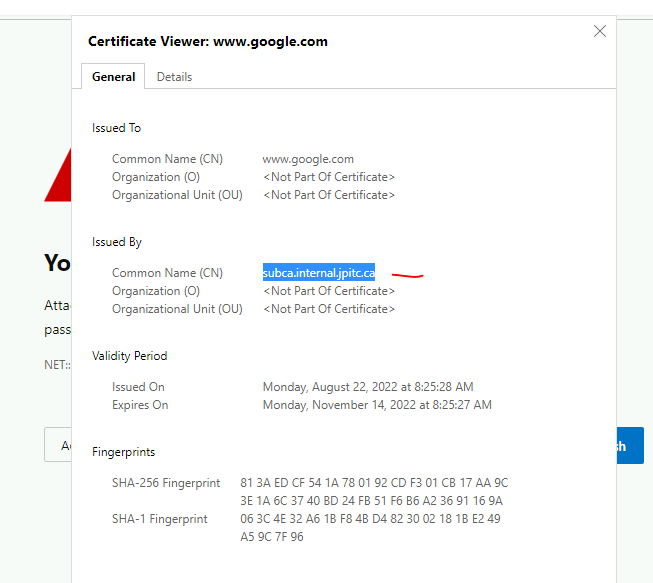
Task: Click the red underline mark beside issuer
Action: (407, 275)
